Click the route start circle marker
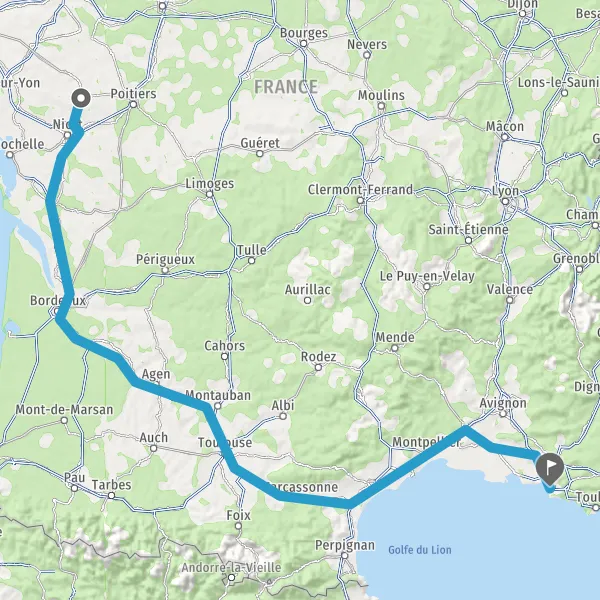600x600 pixels. tap(81, 98)
